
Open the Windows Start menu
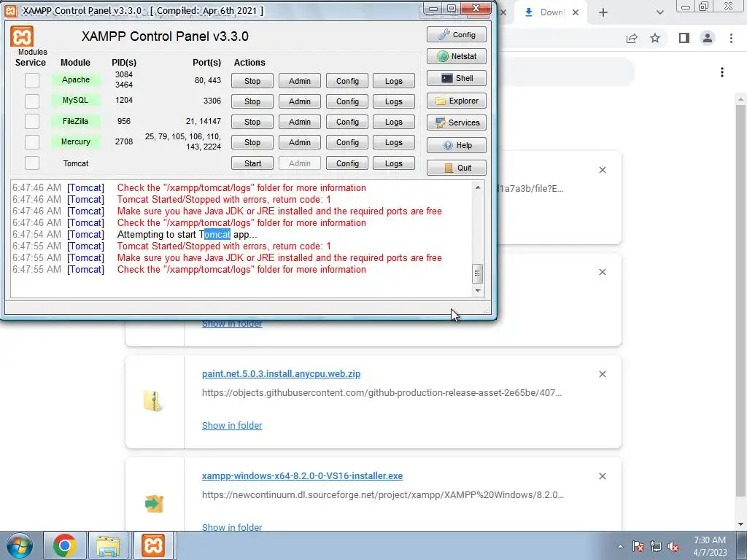19,545
